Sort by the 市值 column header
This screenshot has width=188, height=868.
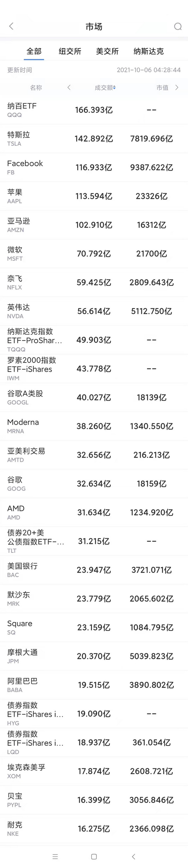point(162,88)
